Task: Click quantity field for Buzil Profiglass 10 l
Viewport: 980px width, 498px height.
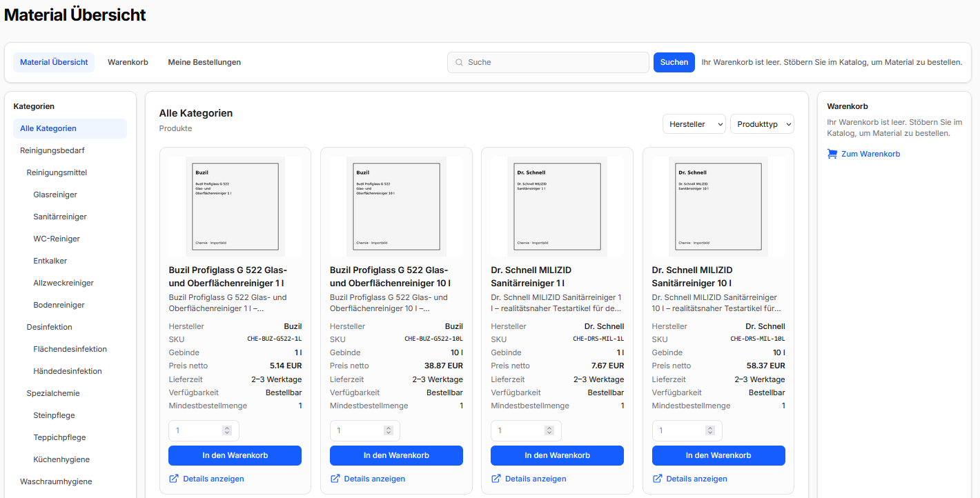Action: coord(364,430)
